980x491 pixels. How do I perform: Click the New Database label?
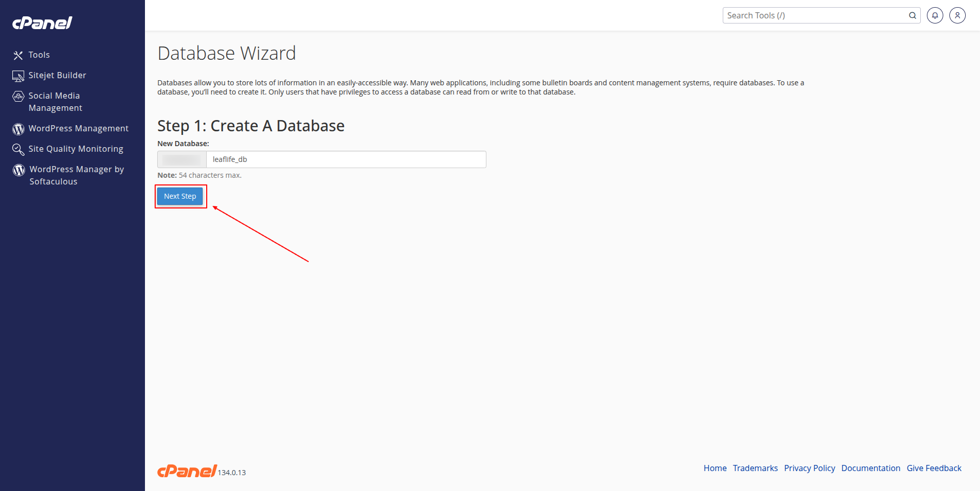pos(183,144)
